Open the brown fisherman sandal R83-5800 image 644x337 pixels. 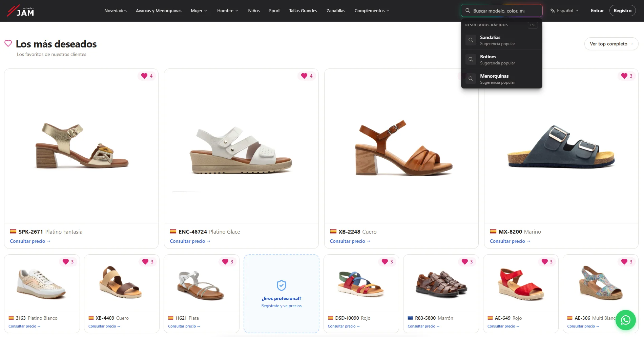(x=441, y=284)
